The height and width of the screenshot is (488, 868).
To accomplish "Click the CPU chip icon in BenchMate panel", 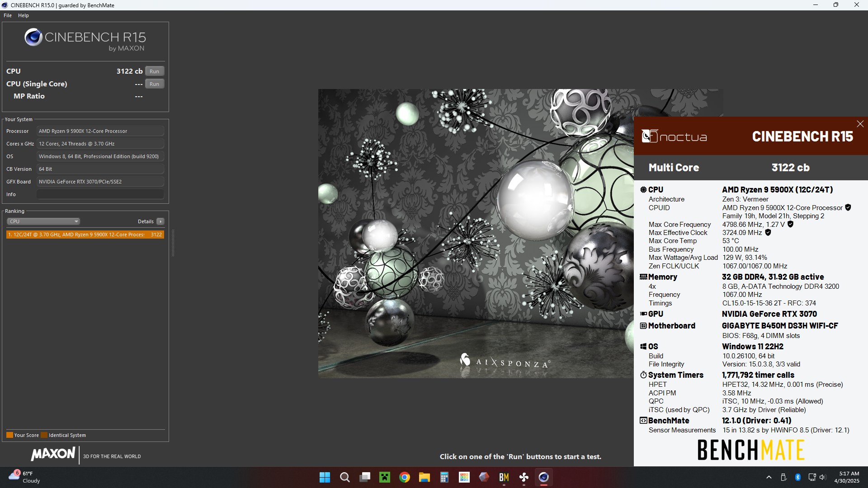I will tap(643, 190).
